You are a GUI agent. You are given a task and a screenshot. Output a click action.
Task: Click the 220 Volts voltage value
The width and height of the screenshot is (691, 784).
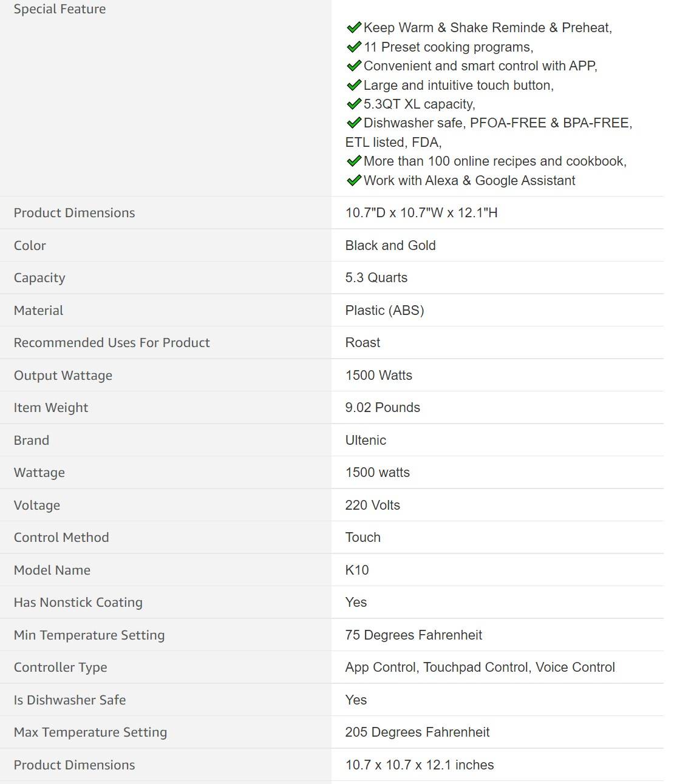[373, 505]
